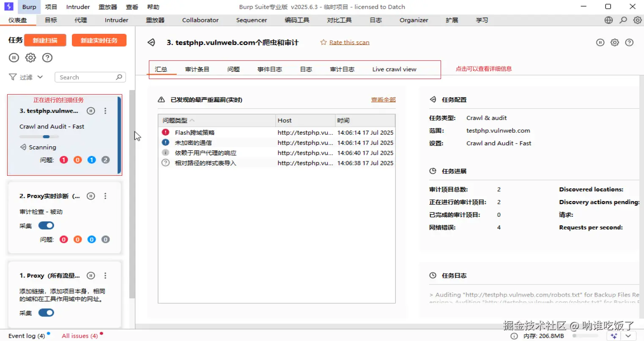Switch to the Intruder main tab
This screenshot has width=644, height=341.
(116, 20)
